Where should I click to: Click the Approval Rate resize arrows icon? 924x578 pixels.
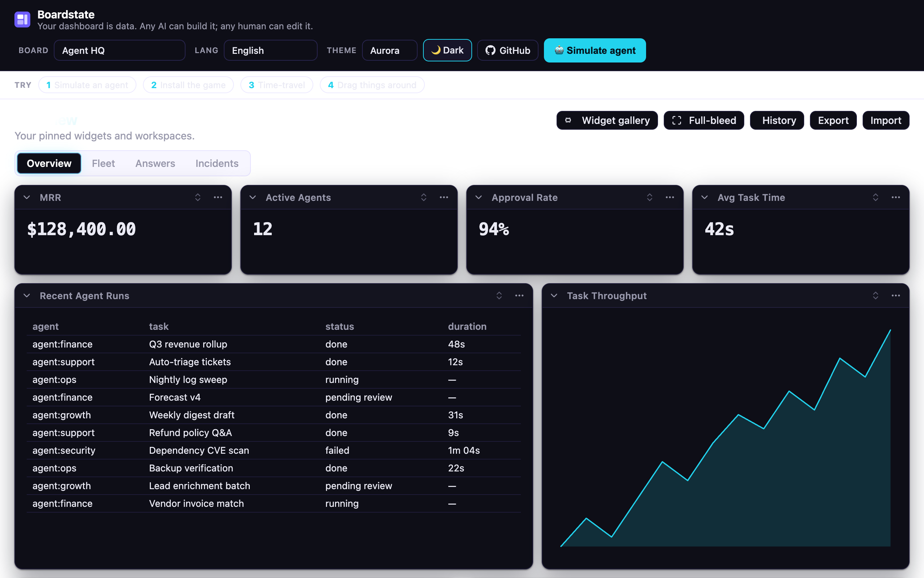tap(649, 197)
